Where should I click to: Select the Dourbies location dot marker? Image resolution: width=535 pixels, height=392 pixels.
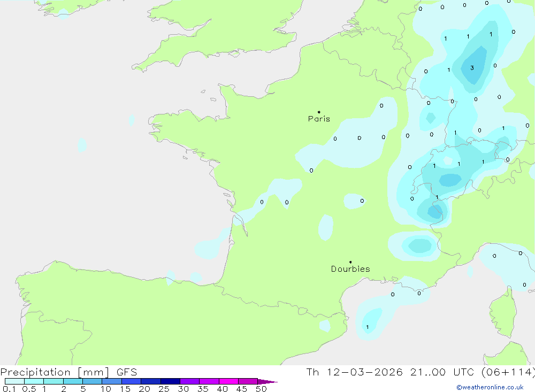click(350, 262)
